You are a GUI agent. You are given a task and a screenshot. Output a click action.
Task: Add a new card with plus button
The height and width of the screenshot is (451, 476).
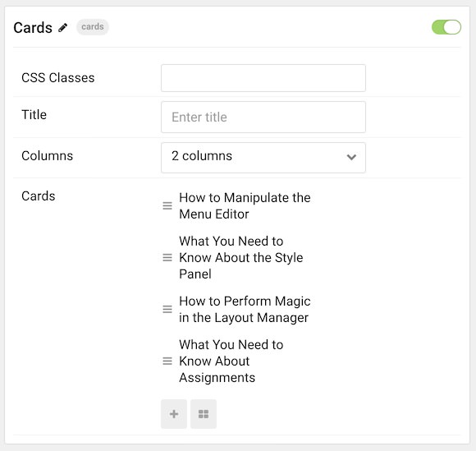(x=174, y=414)
